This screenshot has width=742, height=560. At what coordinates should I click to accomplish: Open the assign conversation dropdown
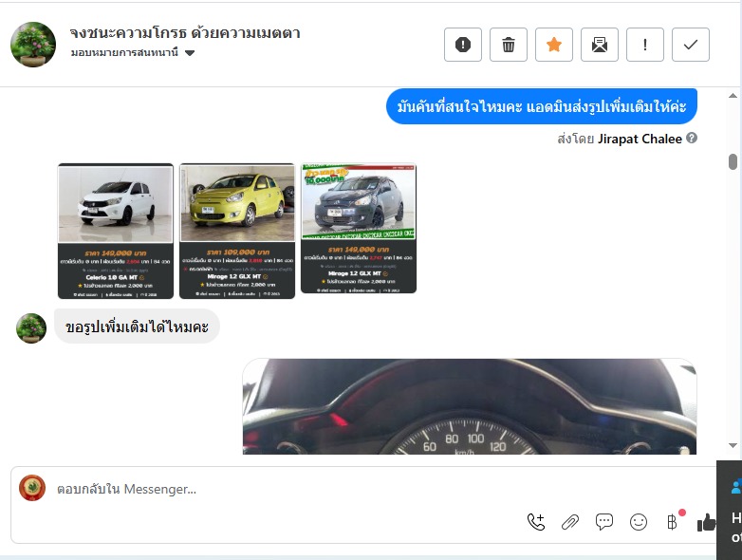point(133,52)
